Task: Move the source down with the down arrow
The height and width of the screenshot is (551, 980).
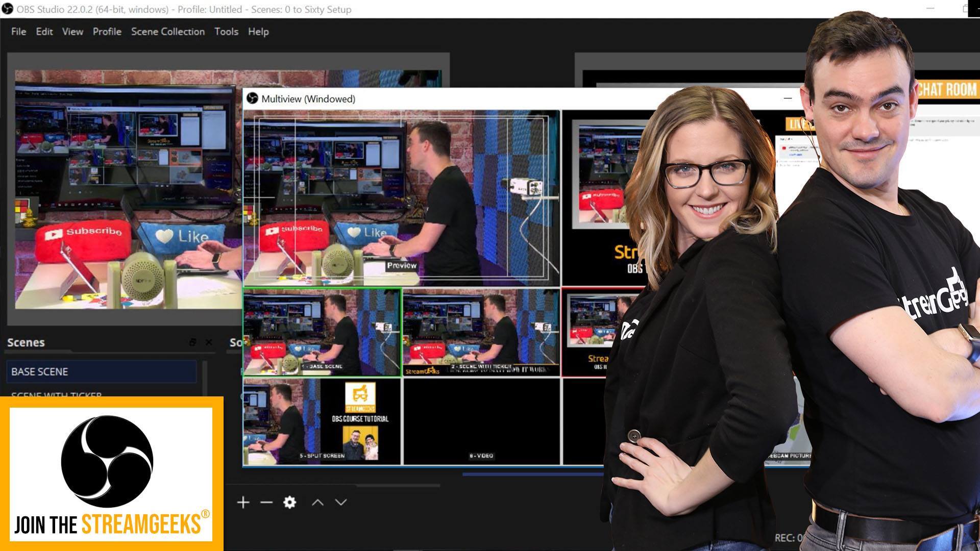Action: (x=341, y=503)
